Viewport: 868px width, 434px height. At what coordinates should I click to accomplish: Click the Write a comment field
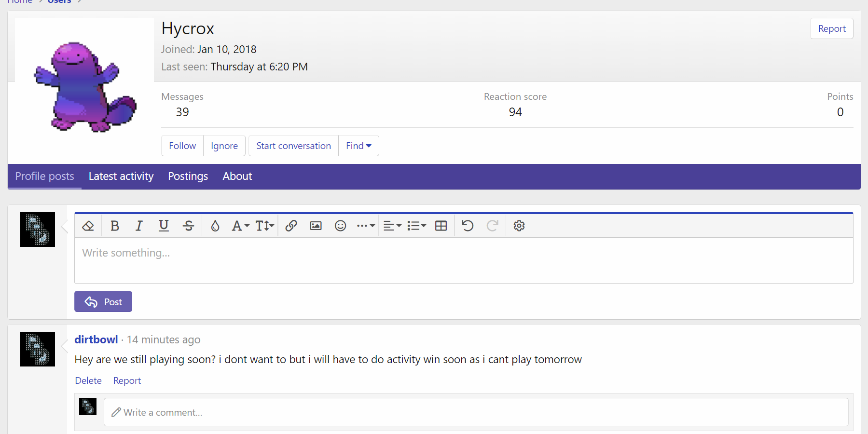point(476,412)
